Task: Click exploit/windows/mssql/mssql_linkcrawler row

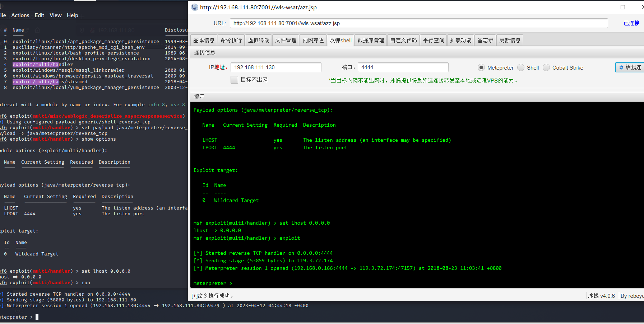Action: 69,70
